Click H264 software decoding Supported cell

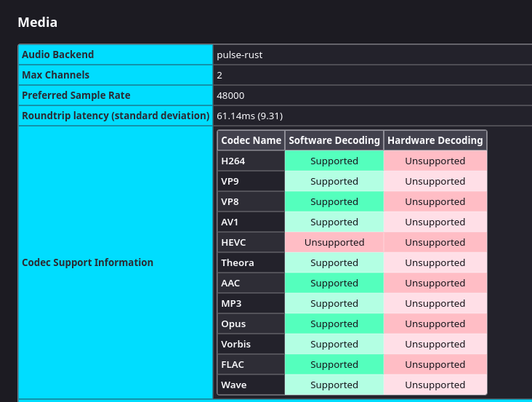tap(334, 161)
